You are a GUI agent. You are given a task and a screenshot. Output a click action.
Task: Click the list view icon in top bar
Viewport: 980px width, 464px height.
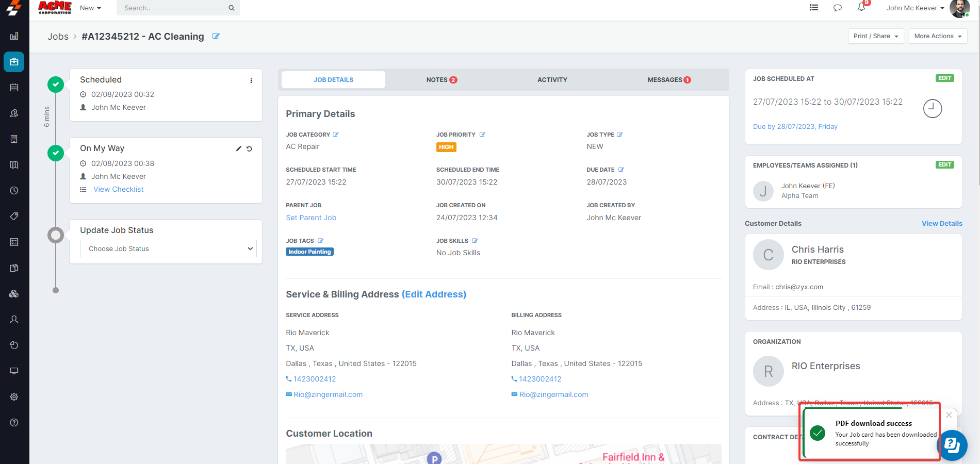[814, 8]
